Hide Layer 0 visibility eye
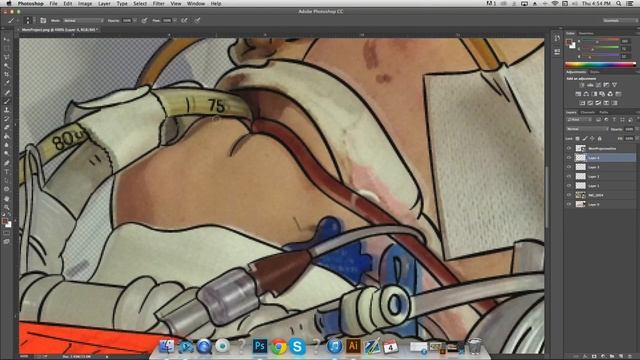The image size is (640, 360). 569,204
